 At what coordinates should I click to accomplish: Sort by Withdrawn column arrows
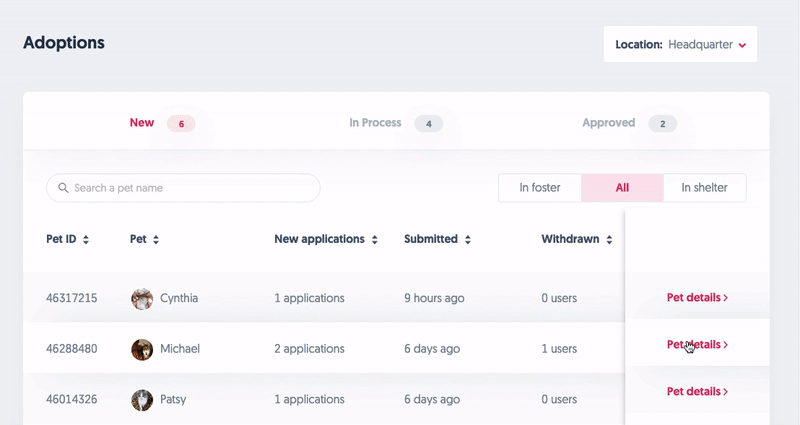[608, 240]
